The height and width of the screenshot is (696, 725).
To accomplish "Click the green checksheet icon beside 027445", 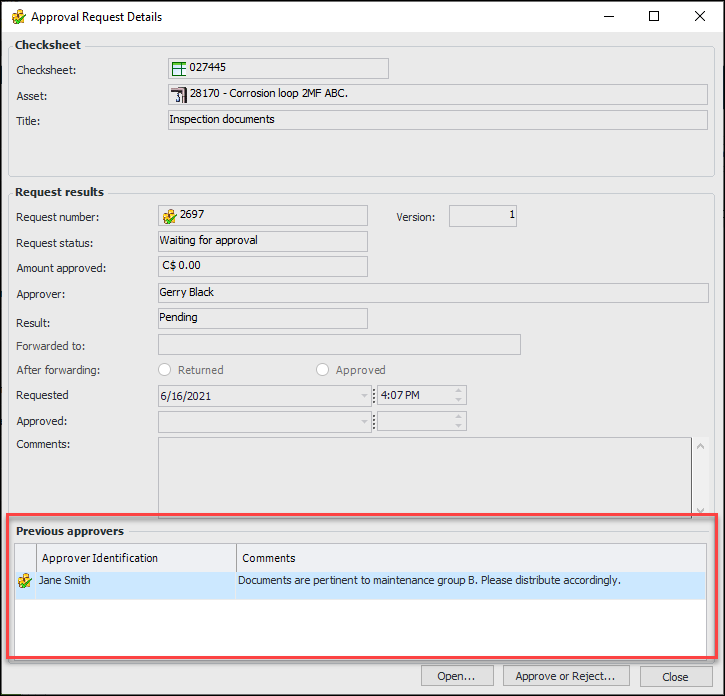I will coord(179,69).
